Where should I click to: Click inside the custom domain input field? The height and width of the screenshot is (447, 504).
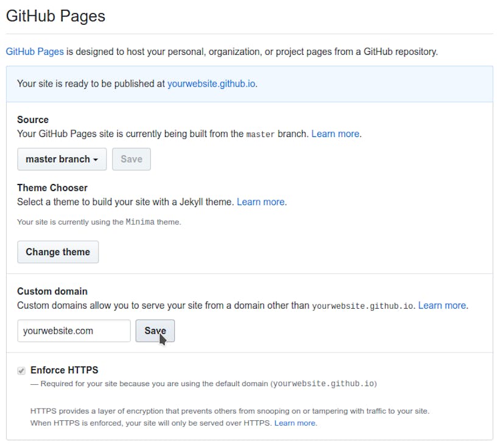pos(73,331)
